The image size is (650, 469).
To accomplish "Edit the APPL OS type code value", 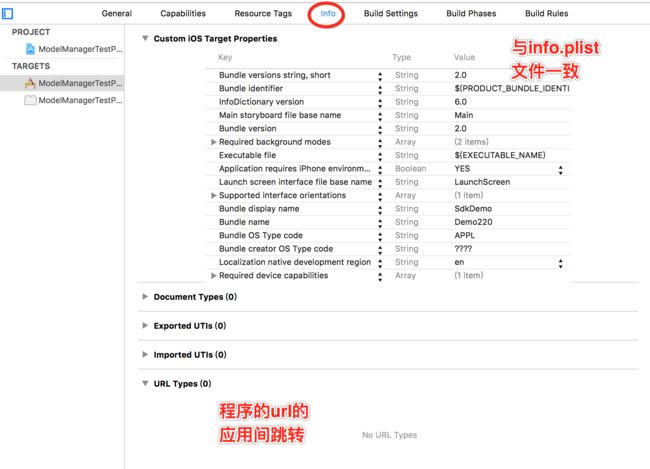I will (x=465, y=235).
